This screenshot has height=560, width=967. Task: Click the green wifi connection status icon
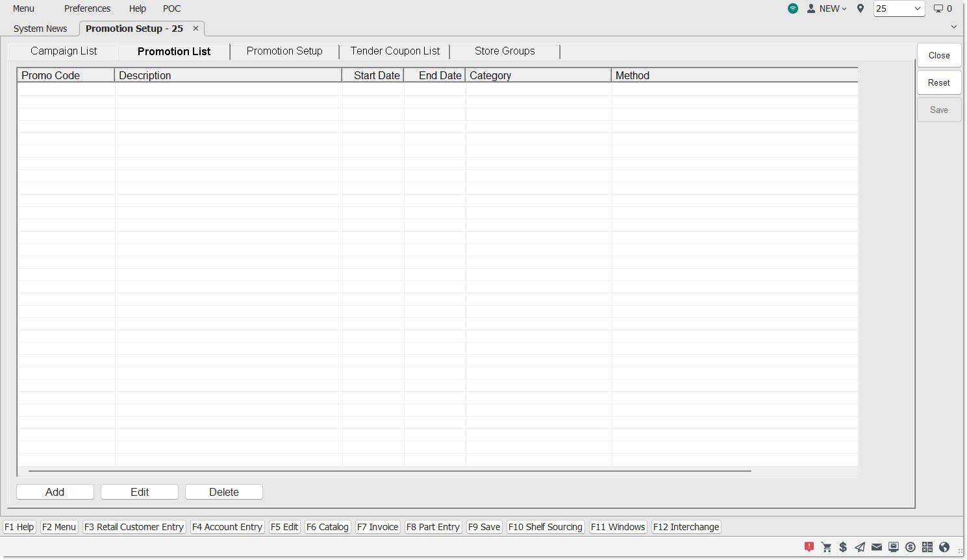793,8
